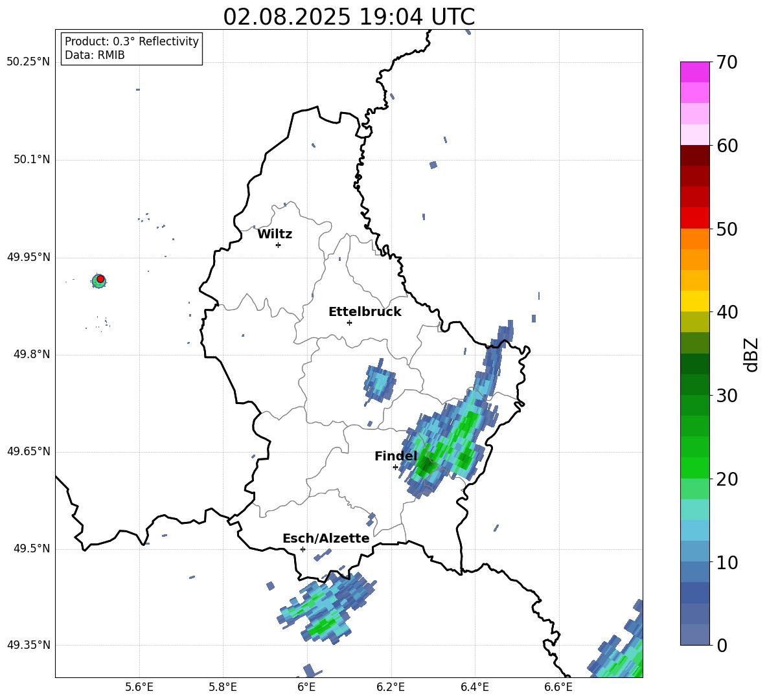Click the 50.1°N latitude label
Screen dimensions: 767x700
[32, 160]
